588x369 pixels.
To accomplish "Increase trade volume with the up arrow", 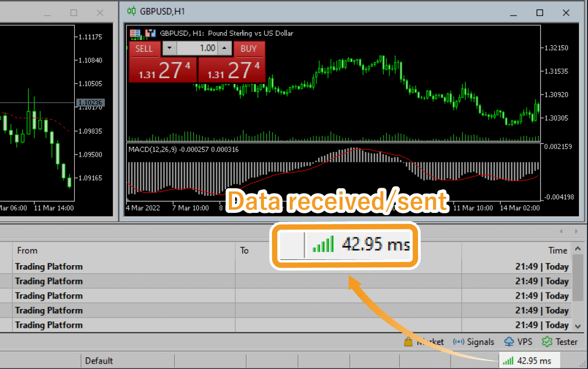I will [x=224, y=49].
